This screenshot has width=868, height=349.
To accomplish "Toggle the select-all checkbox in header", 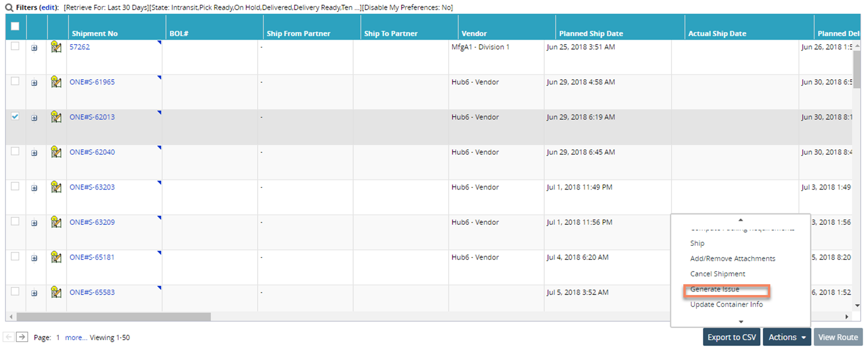I will coord(15,26).
